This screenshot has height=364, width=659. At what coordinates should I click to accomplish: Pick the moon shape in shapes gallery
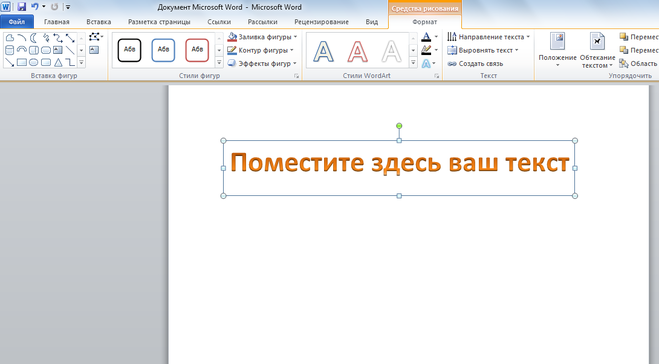click(x=34, y=38)
